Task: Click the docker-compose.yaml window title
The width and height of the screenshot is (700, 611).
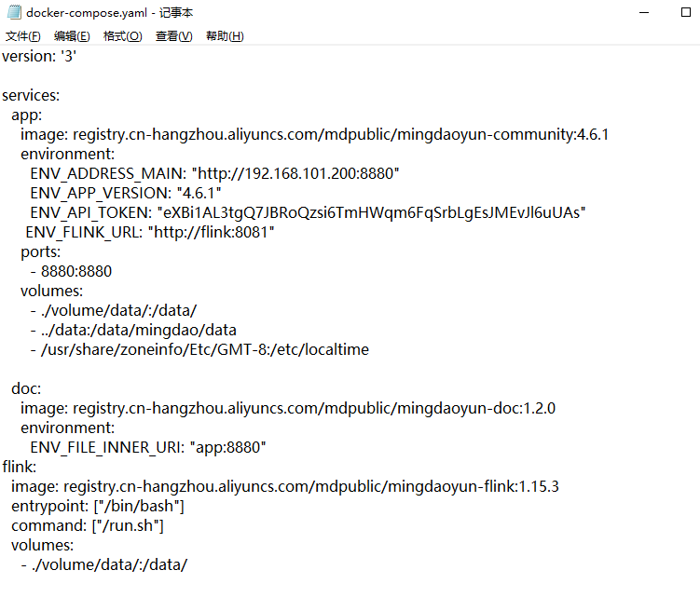Action: 110,12
